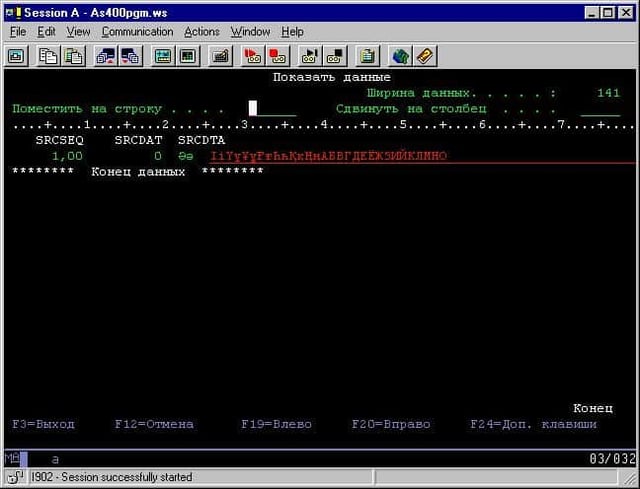Click the 'Показать данные' screen title
Image resolution: width=640 pixels, height=489 pixels.
point(332,77)
